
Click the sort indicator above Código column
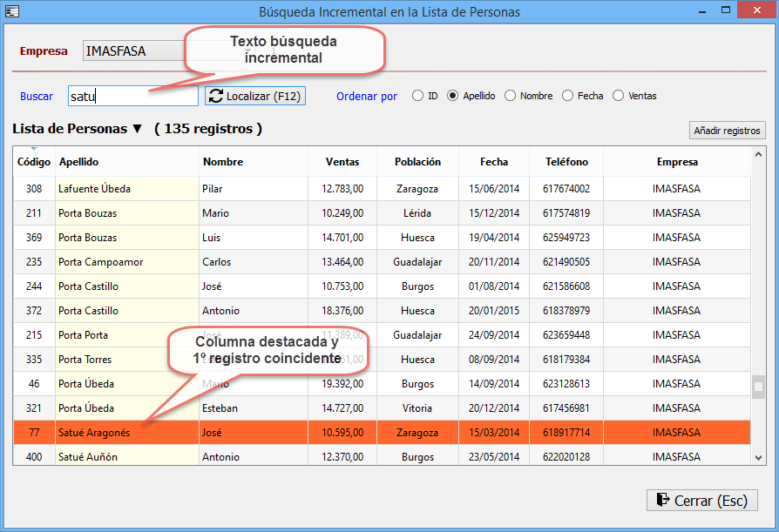pyautogui.click(x=34, y=150)
